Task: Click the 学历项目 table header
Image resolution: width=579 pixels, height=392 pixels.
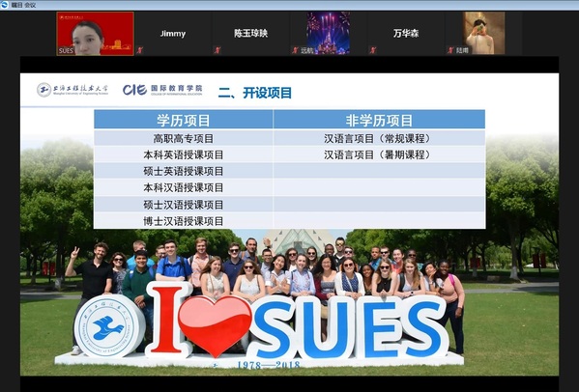Action: (184, 120)
